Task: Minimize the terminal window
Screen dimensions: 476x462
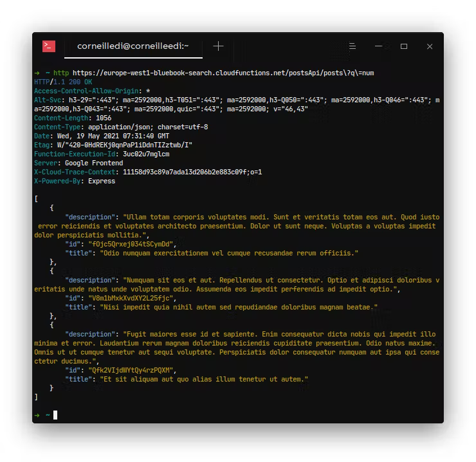Action: pos(378,46)
